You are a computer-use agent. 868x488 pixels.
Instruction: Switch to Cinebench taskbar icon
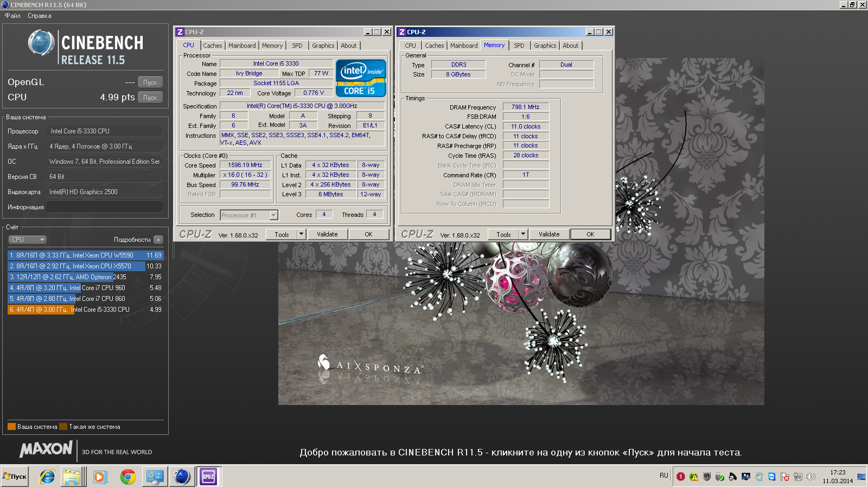[182, 477]
